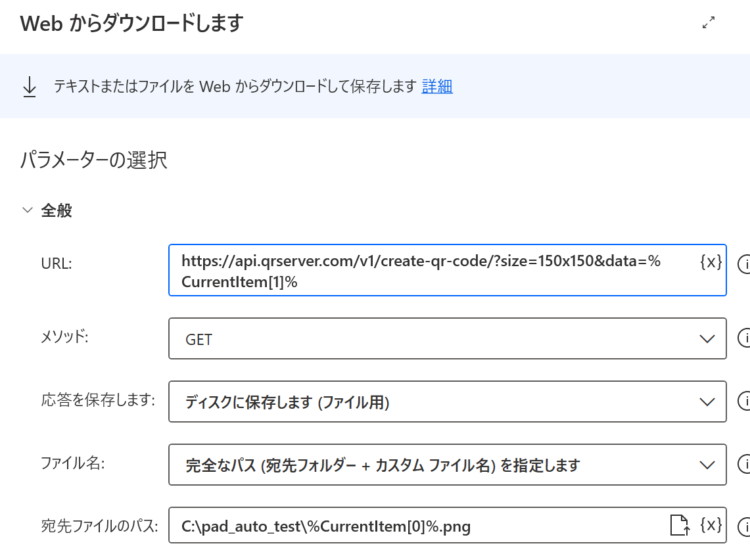Viewport: 750px width, 552px height.
Task: Show info icon for メソッド row
Action: (744, 338)
